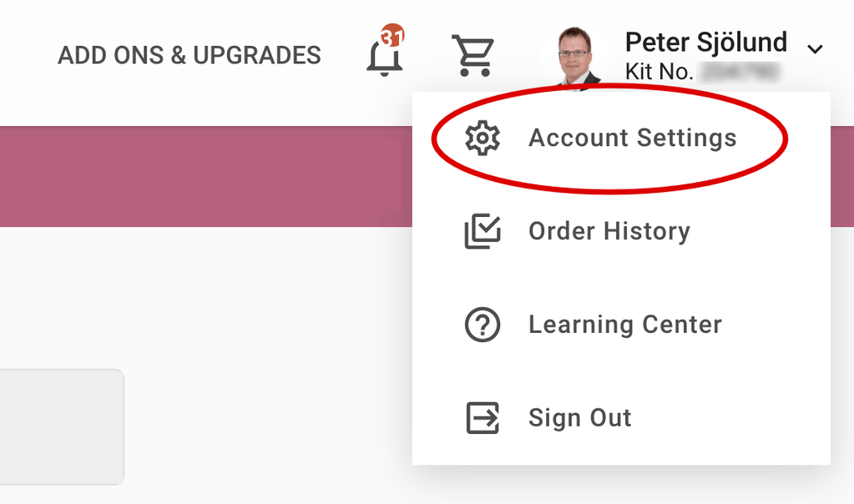The width and height of the screenshot is (854, 504).
Task: Open Account Settings from the menu
Action: 632,139
